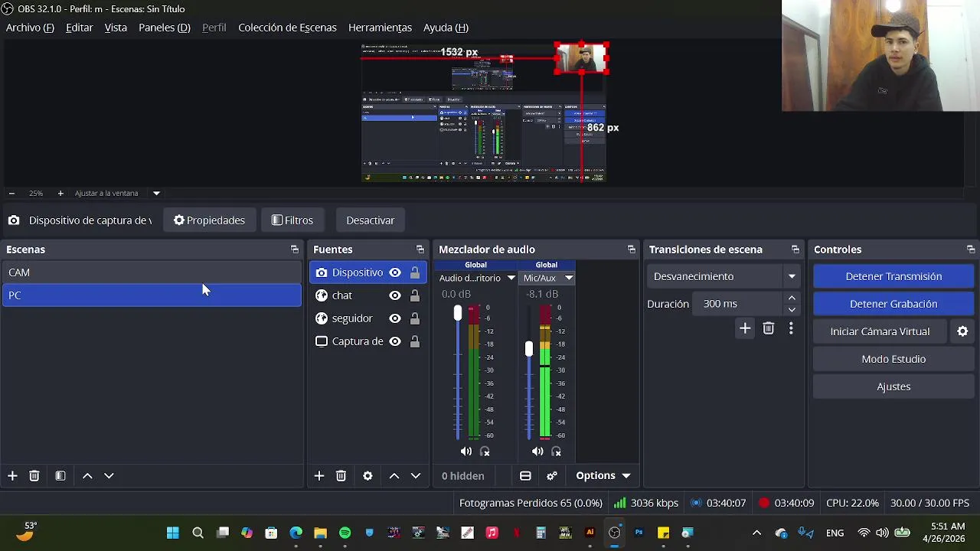The height and width of the screenshot is (551, 980).
Task: Open Audio del escritorio channel dropdown arrow
Action: (x=511, y=278)
